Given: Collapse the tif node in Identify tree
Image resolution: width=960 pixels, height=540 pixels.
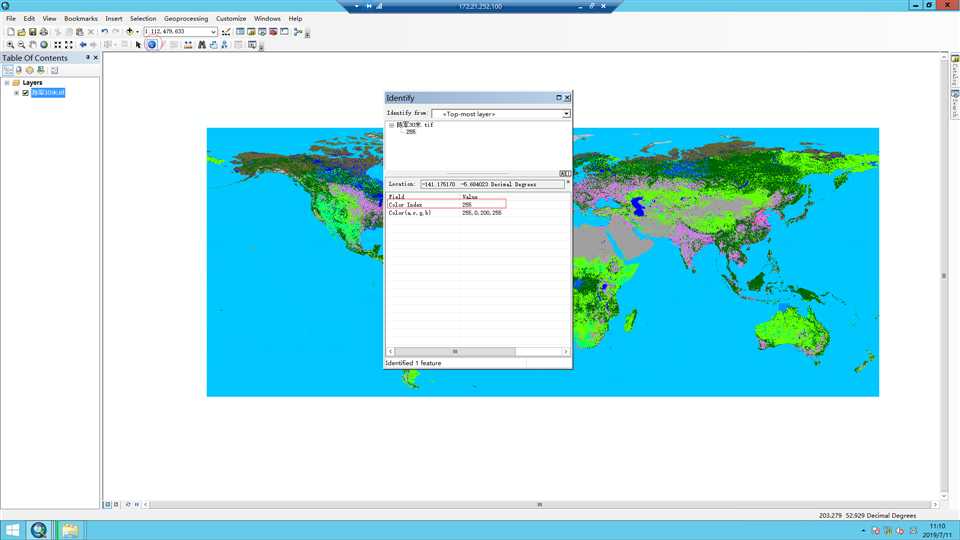Looking at the screenshot, I should click(x=391, y=125).
